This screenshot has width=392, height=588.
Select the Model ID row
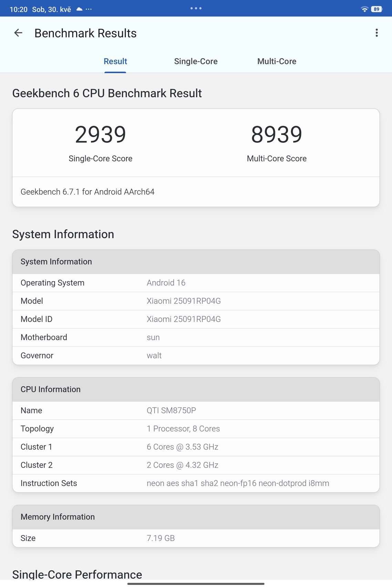point(196,319)
